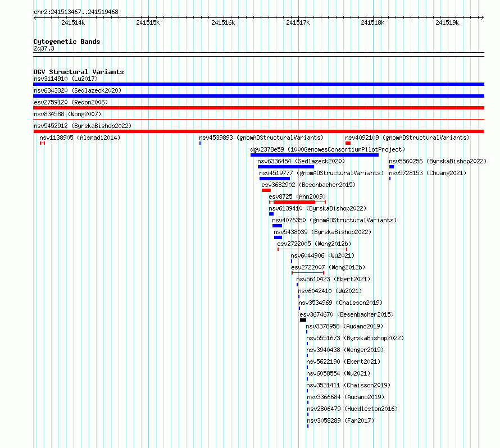Screen dimensions: 500x448
Task: Click the red span line of esv2722005
Action: point(312,249)
